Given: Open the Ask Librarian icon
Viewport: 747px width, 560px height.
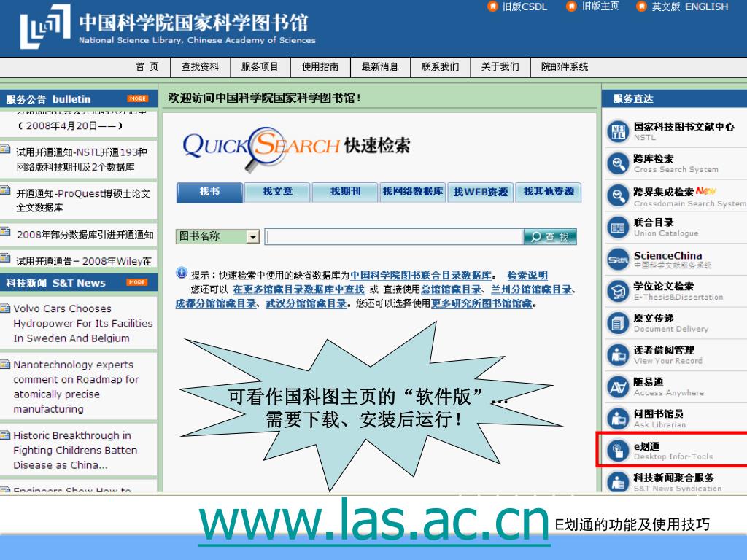Looking at the screenshot, I should click(618, 419).
